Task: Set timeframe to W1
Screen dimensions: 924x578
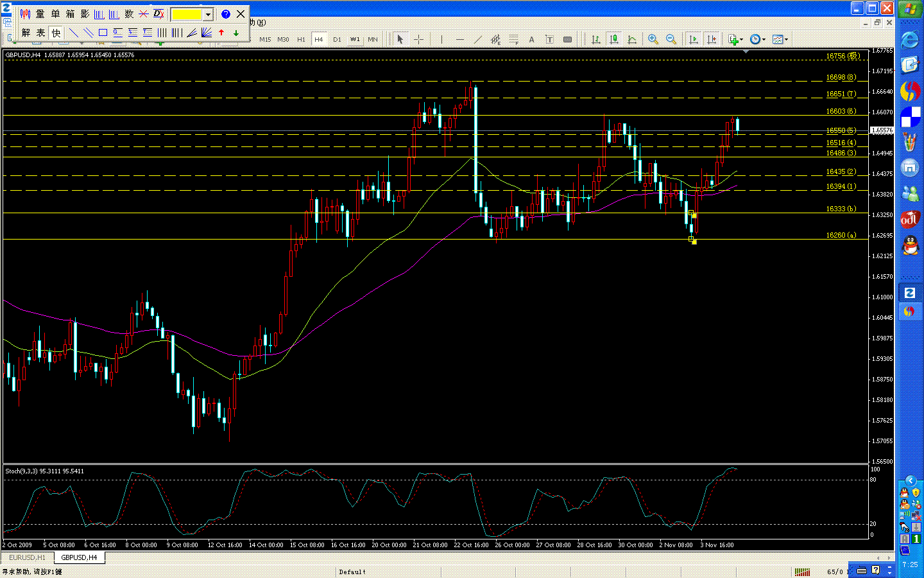Action: point(355,39)
